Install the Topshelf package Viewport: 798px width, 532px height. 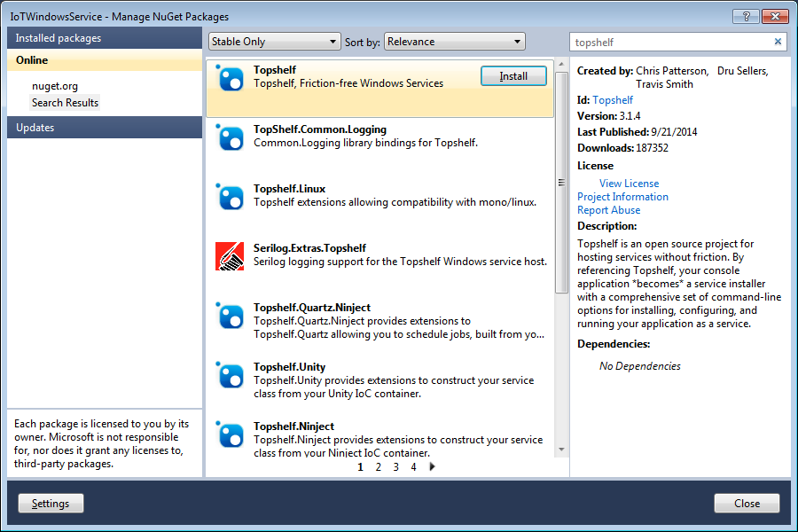(513, 76)
